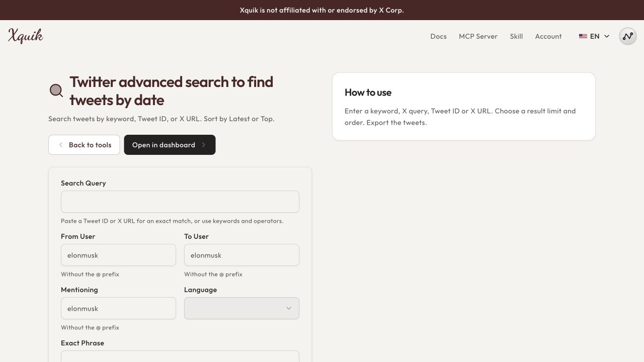Click the US flag icon
Screen dimensions: 644x362
click(x=583, y=36)
